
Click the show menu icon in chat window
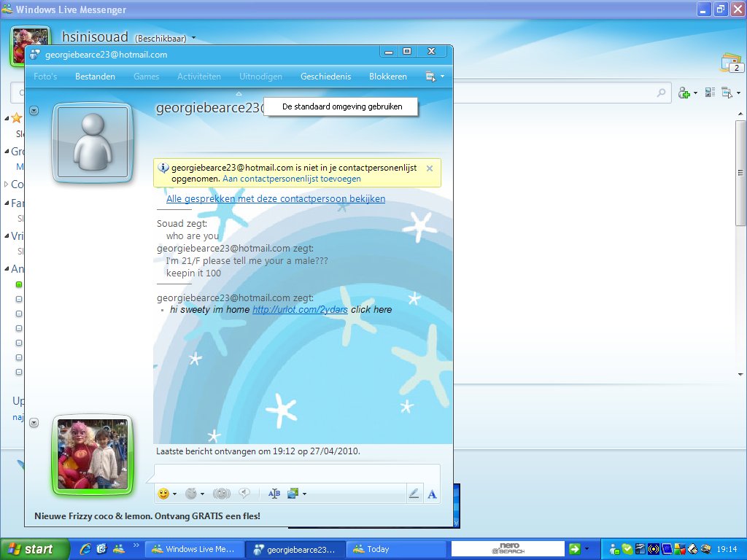click(x=430, y=77)
